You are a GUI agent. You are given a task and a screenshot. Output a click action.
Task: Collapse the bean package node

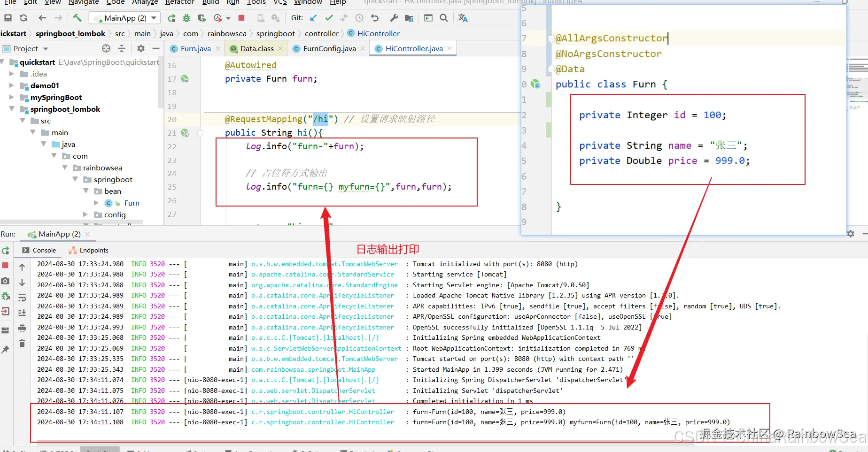(x=86, y=191)
